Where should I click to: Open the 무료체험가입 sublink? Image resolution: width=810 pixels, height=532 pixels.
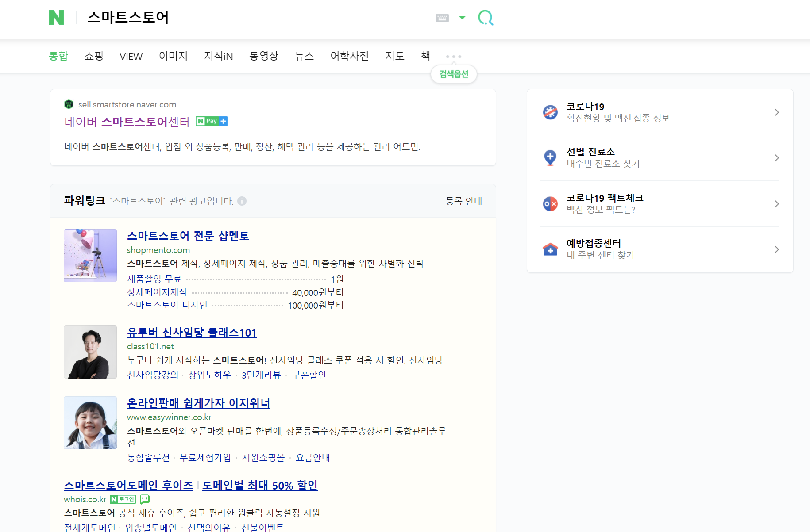[205, 458]
